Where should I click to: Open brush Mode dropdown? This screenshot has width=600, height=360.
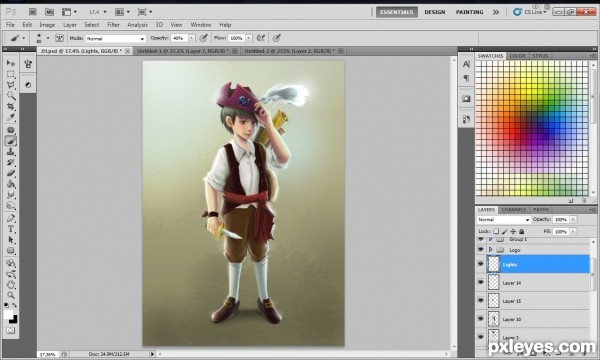pyautogui.click(x=116, y=38)
